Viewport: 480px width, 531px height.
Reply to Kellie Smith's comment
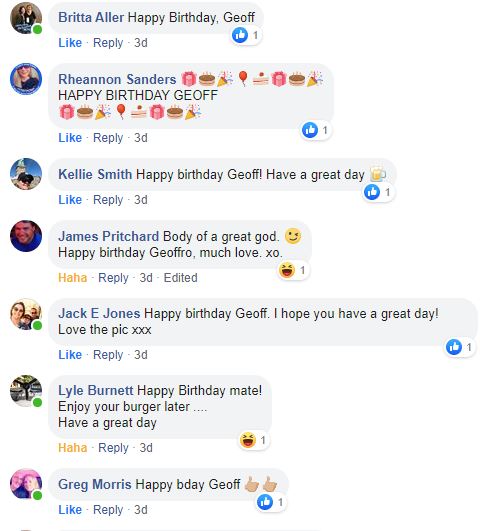[108, 200]
